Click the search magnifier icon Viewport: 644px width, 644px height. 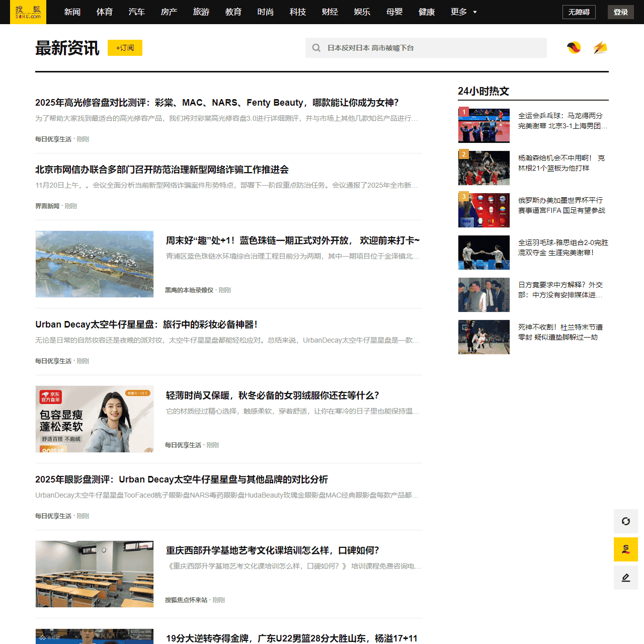click(x=316, y=48)
